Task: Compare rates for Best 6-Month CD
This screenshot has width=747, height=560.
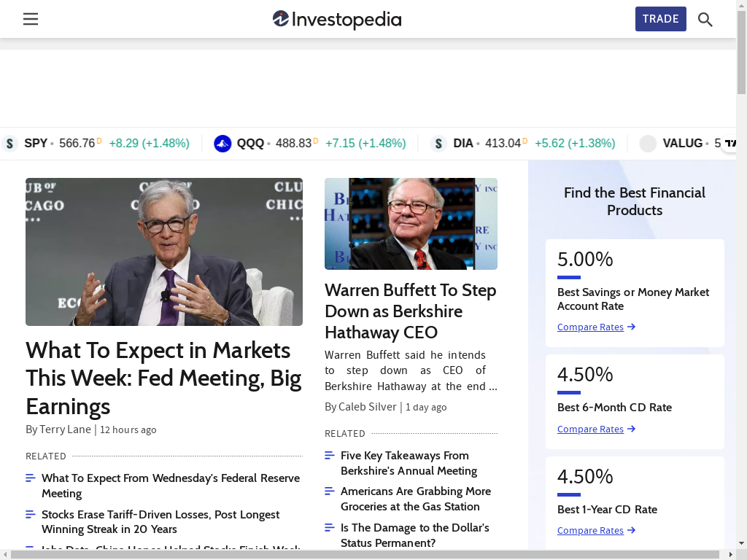Action: (x=590, y=429)
